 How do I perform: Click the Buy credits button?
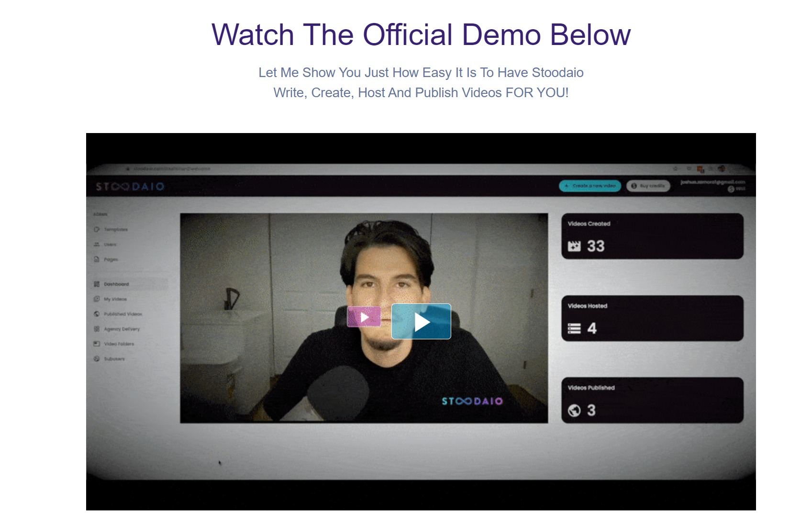coord(648,186)
